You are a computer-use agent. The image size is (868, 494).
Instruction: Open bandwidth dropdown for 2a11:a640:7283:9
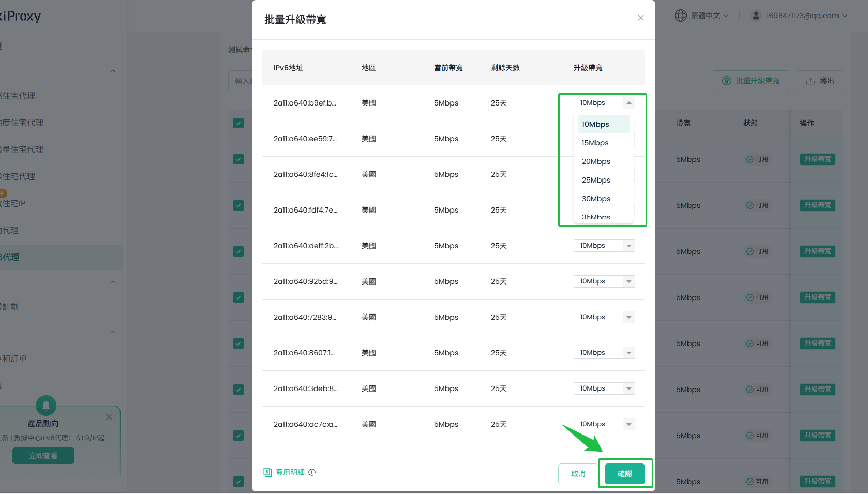coord(604,317)
